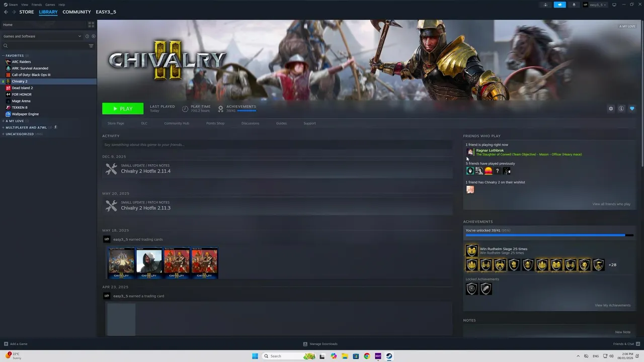This screenshot has height=362, width=644.
Task: Switch to COMMUNITY tab
Action: [76, 12]
